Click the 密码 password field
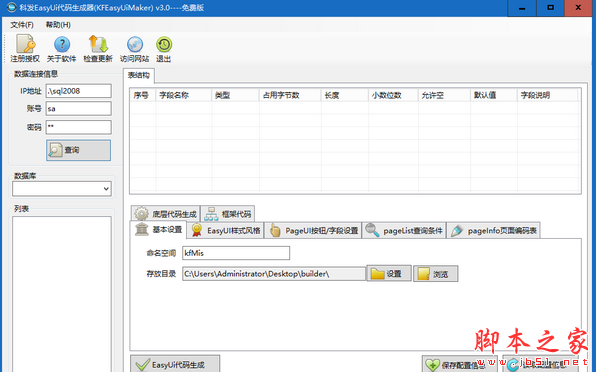The width and height of the screenshot is (596, 372). click(x=79, y=127)
